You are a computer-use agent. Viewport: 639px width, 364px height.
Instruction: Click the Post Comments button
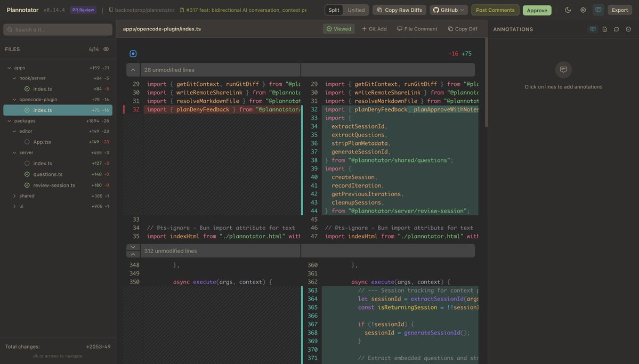[x=495, y=10]
